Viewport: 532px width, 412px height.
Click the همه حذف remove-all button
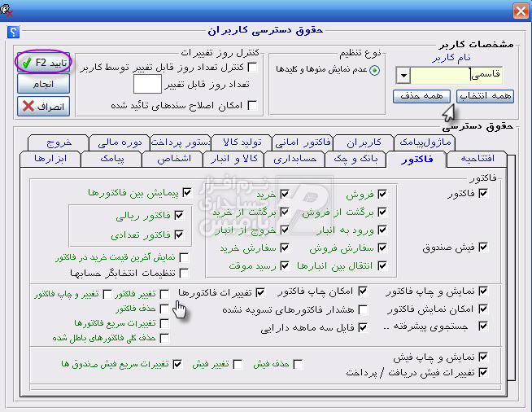421,96
